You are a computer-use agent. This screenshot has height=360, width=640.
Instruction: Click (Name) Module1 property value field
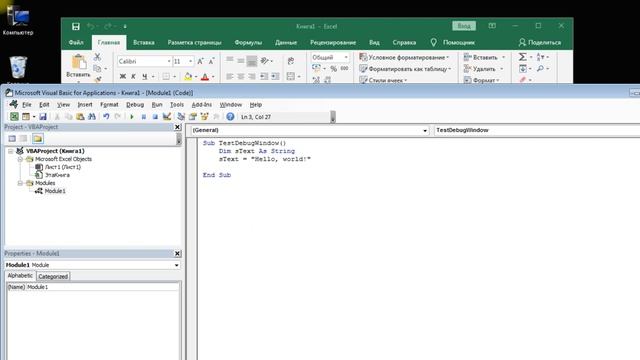102,287
